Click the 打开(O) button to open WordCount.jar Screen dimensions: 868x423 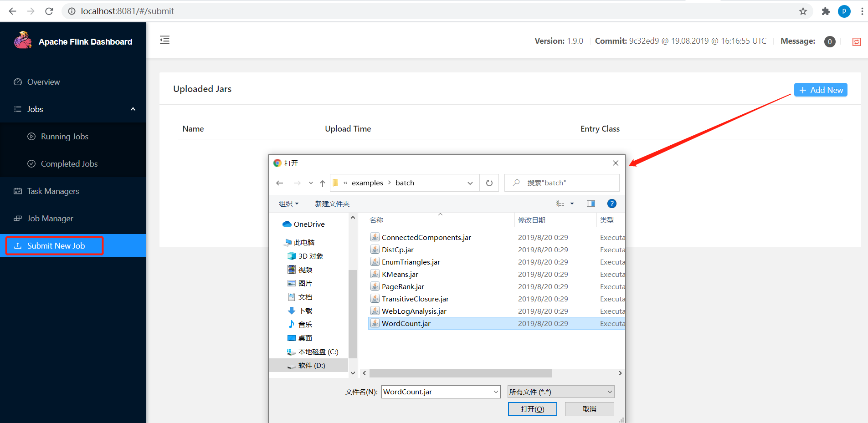click(532, 408)
